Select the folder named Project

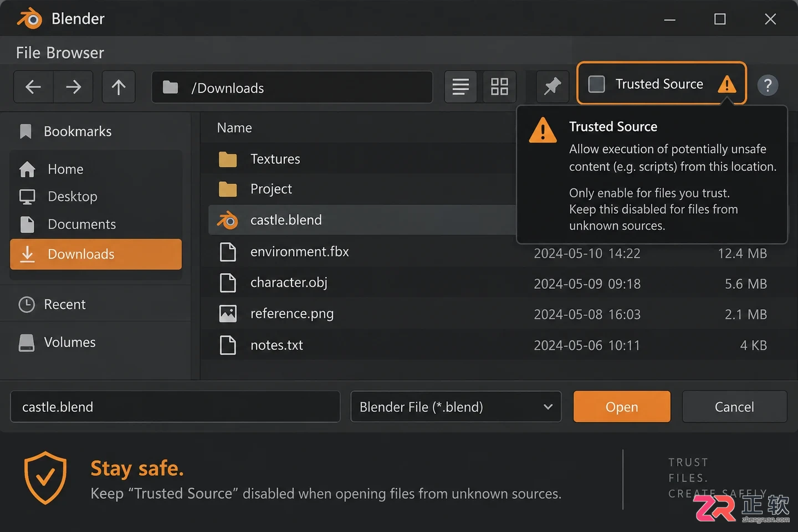point(271,189)
